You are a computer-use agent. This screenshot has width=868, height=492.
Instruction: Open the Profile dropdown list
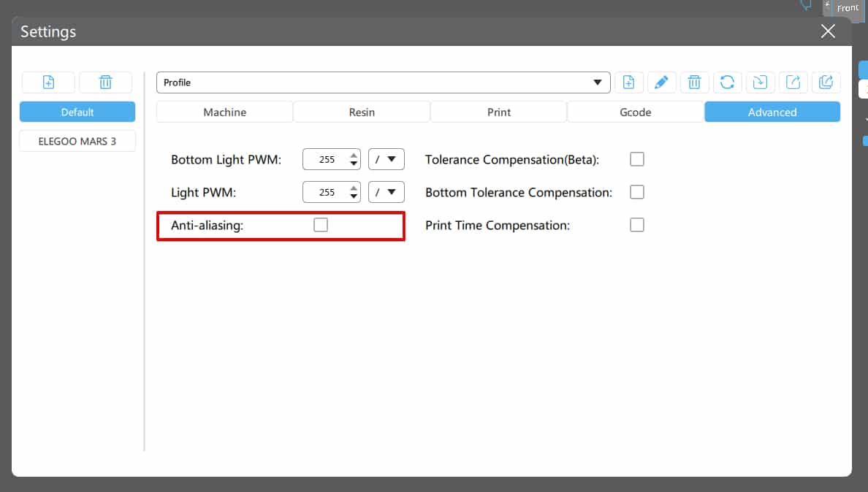(599, 82)
